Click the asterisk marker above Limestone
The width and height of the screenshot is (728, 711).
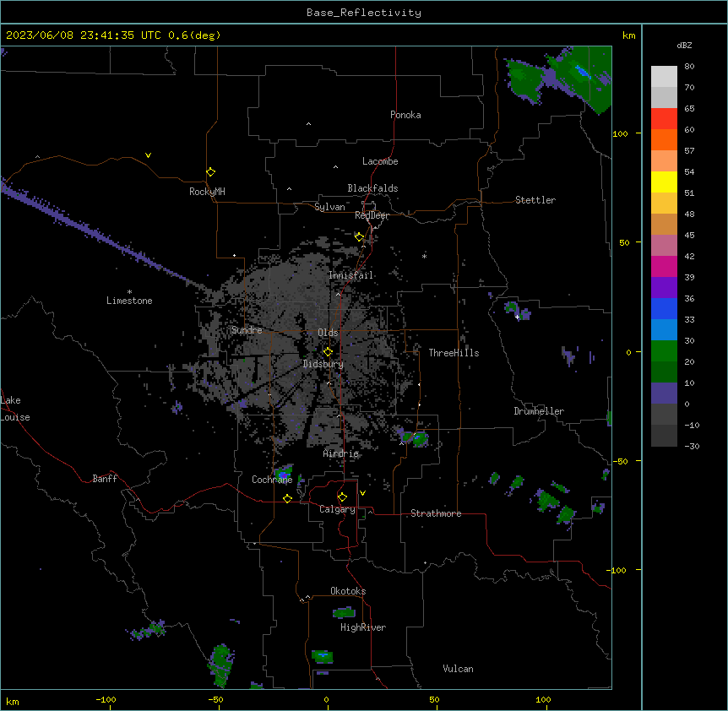(129, 292)
